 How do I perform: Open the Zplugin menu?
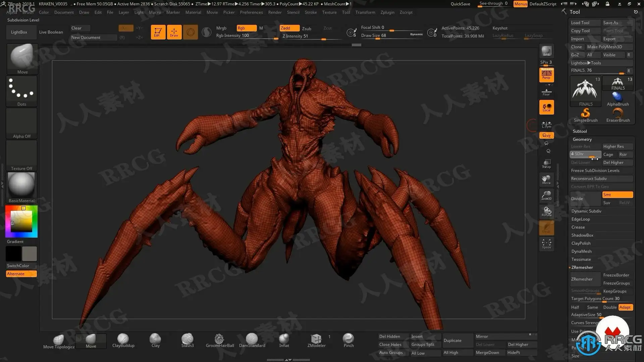[387, 12]
